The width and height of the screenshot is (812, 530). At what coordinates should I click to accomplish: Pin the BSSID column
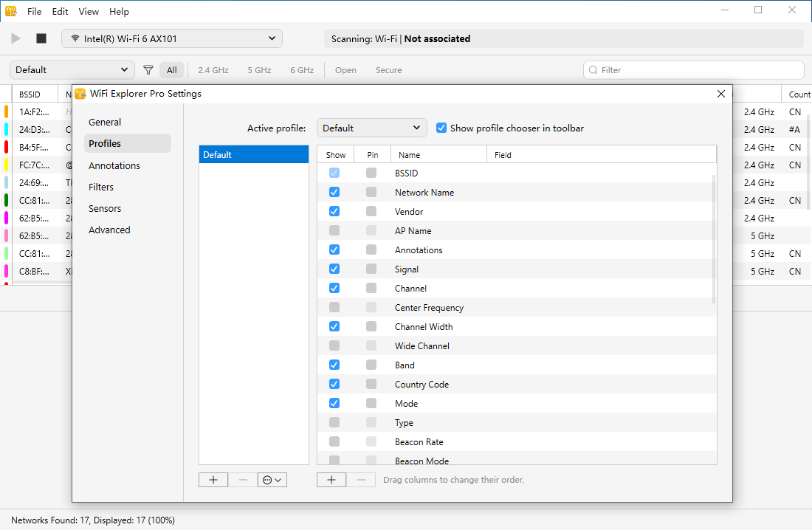pos(371,173)
